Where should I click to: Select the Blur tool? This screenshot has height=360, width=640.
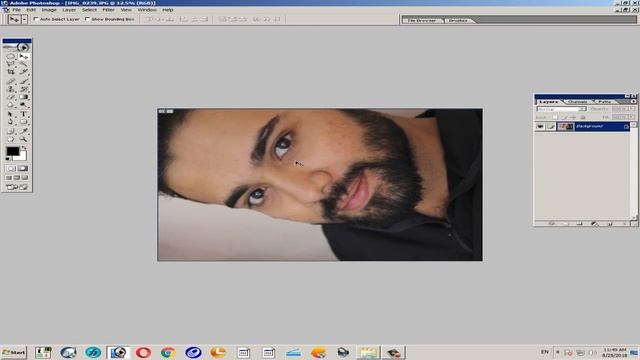pyautogui.click(x=11, y=104)
